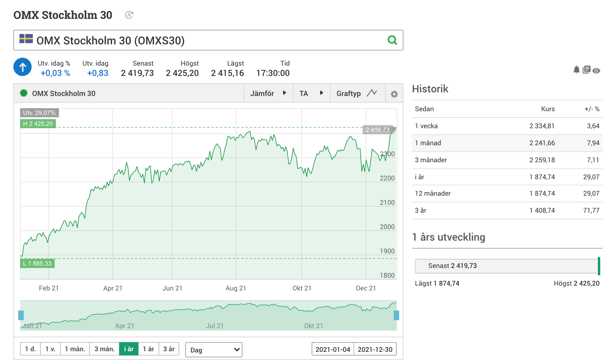Click the +/- % column header
613x364 pixels.
pos(592,109)
